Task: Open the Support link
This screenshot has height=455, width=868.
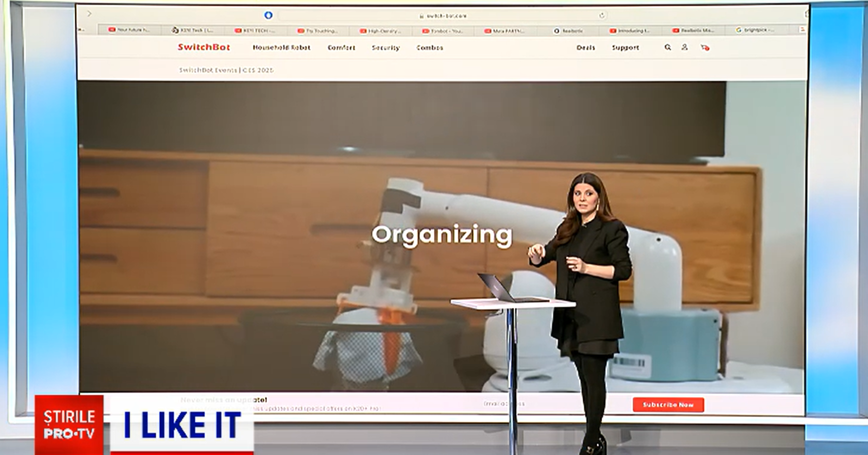Action: click(625, 48)
